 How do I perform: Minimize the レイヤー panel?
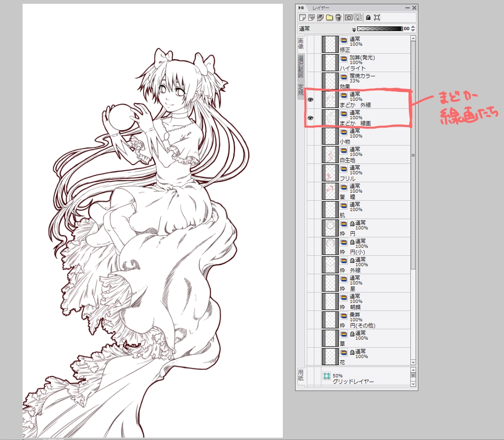(x=407, y=8)
